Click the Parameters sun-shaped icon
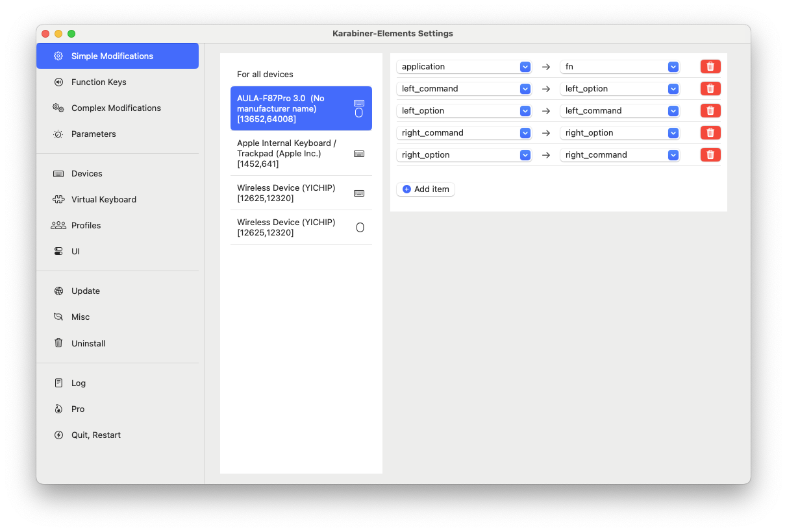The width and height of the screenshot is (787, 532). point(58,134)
